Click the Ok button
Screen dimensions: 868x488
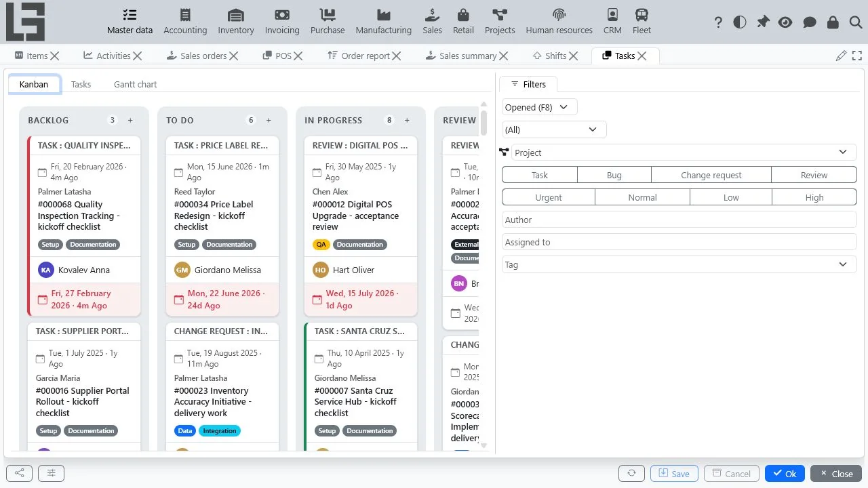(x=785, y=473)
